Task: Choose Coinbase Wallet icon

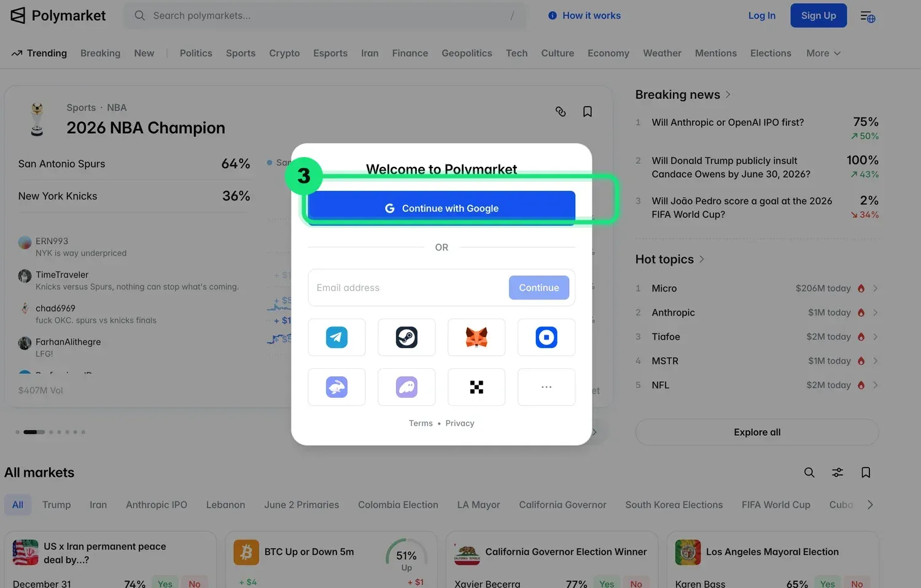Action: point(546,337)
